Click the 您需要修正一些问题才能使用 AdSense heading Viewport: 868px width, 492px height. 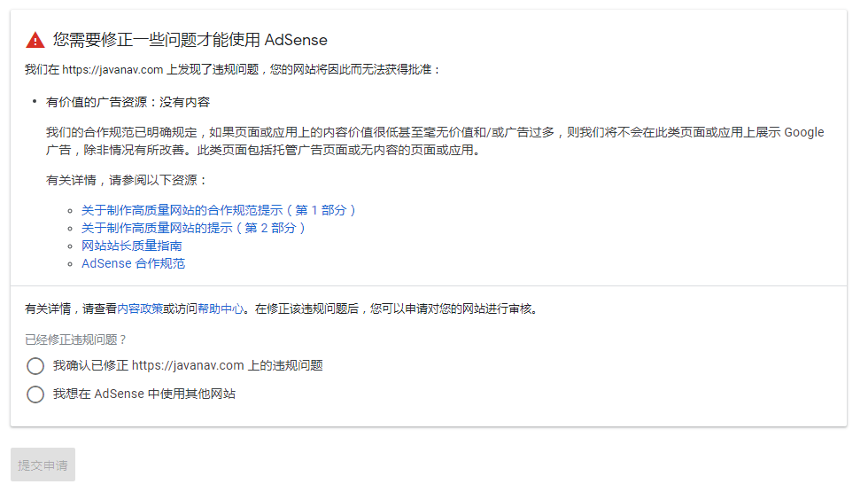coord(190,40)
